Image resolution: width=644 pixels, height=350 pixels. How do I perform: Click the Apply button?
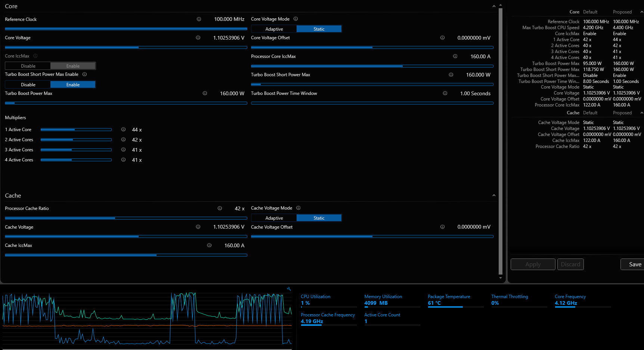click(x=533, y=264)
